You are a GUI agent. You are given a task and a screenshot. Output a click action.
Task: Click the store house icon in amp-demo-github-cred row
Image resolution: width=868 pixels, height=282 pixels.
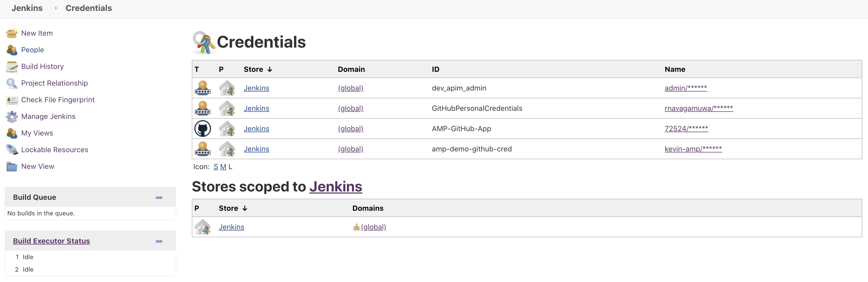pyautogui.click(x=227, y=149)
